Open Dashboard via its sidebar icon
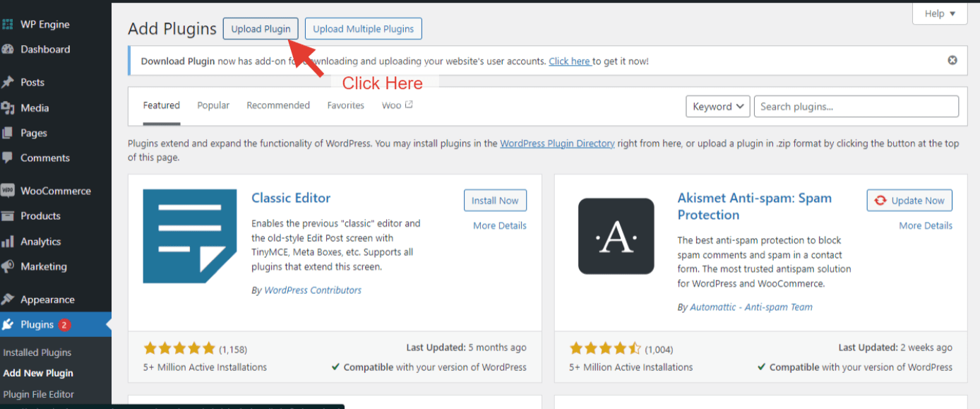The width and height of the screenshot is (980, 409). [x=8, y=49]
